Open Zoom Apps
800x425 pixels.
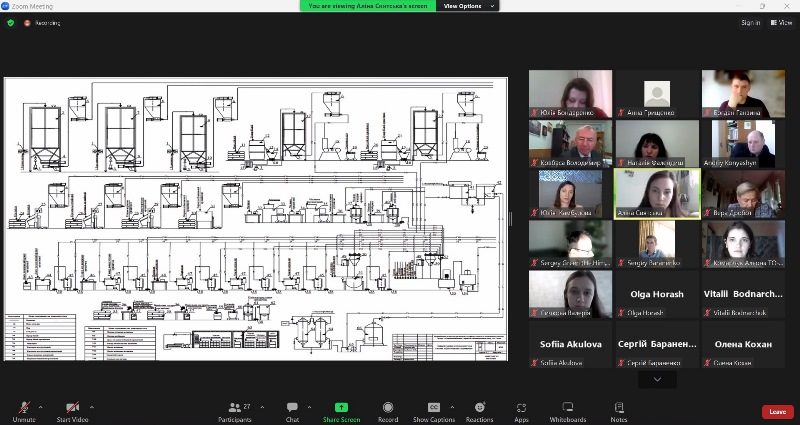pyautogui.click(x=521, y=411)
